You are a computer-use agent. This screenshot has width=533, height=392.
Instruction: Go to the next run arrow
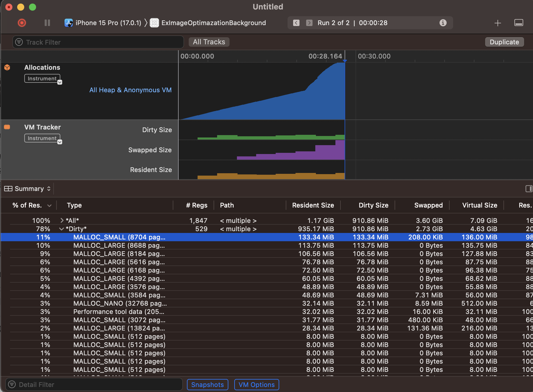(x=309, y=23)
